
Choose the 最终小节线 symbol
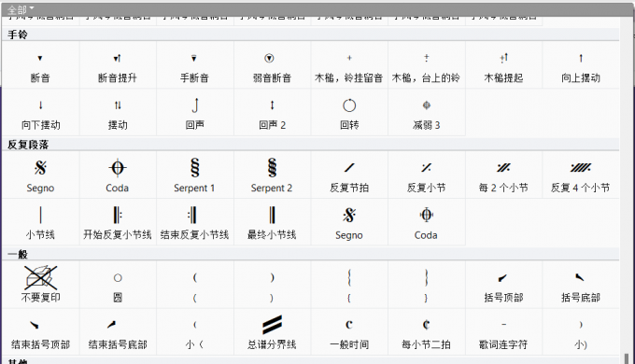[x=272, y=222]
